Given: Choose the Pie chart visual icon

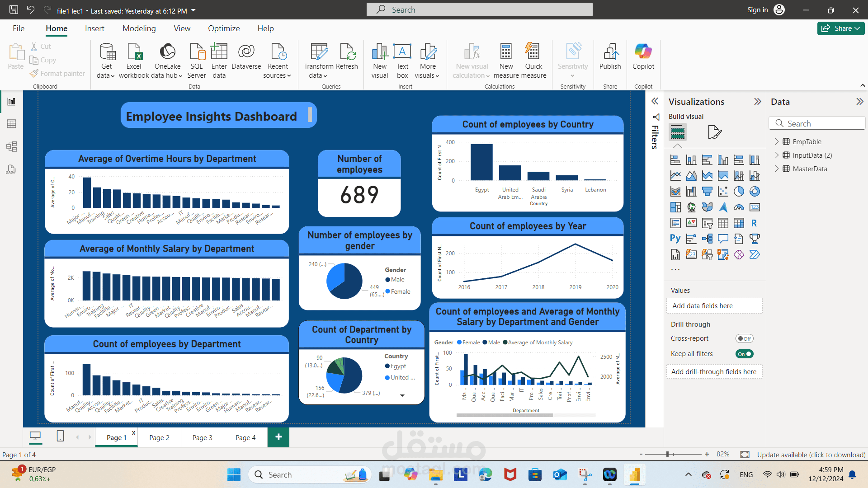Looking at the screenshot, I should click(739, 192).
